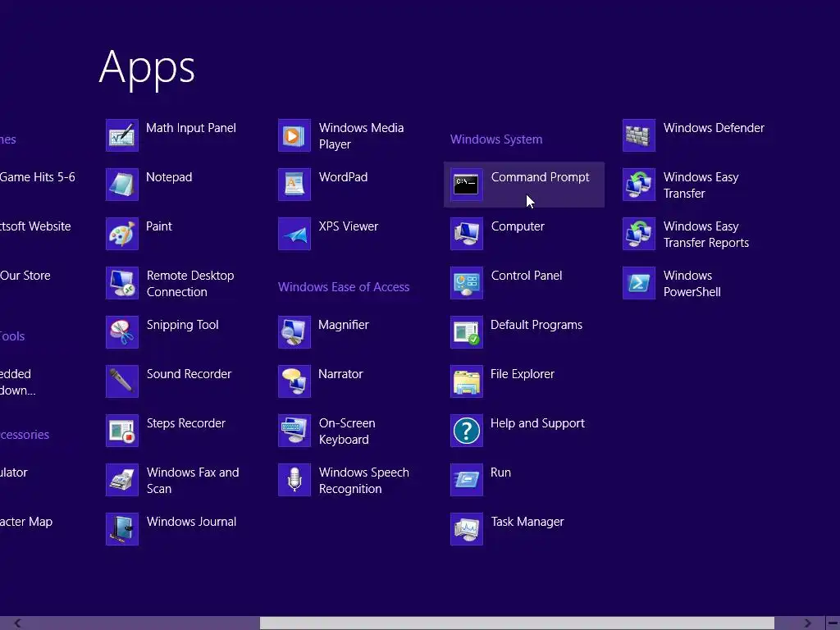Click the Narrator label text

point(340,374)
